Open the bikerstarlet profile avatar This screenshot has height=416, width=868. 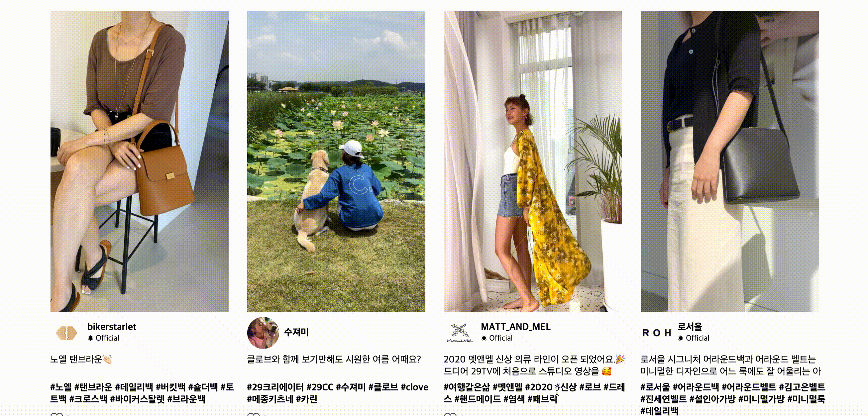point(66,333)
